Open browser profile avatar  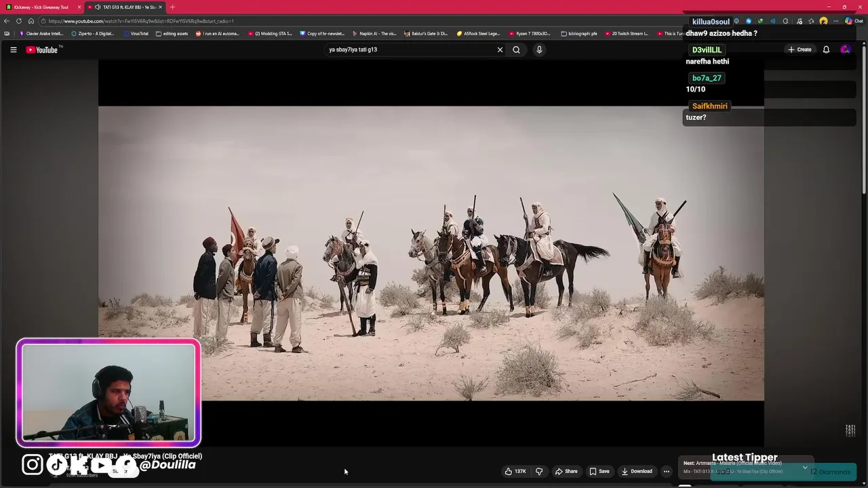(823, 21)
